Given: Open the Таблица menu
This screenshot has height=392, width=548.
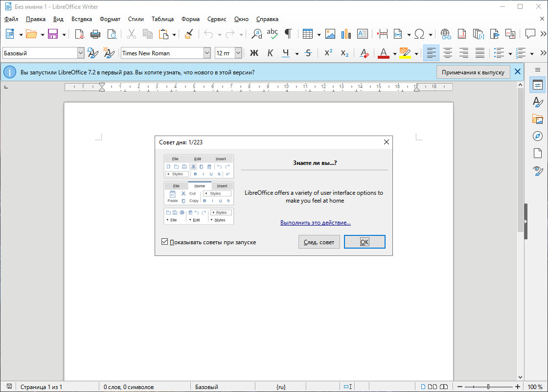Looking at the screenshot, I should pyautogui.click(x=162, y=19).
